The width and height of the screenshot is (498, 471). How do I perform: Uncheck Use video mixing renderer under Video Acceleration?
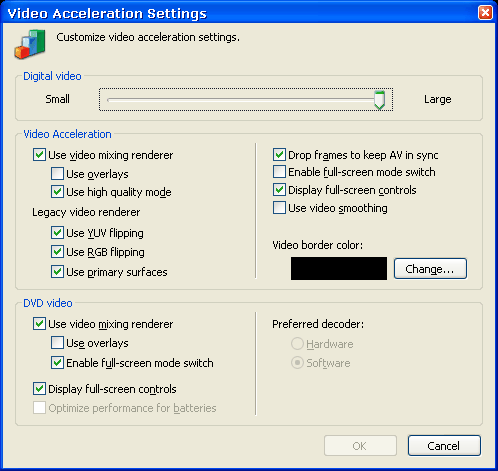pyautogui.click(x=39, y=155)
